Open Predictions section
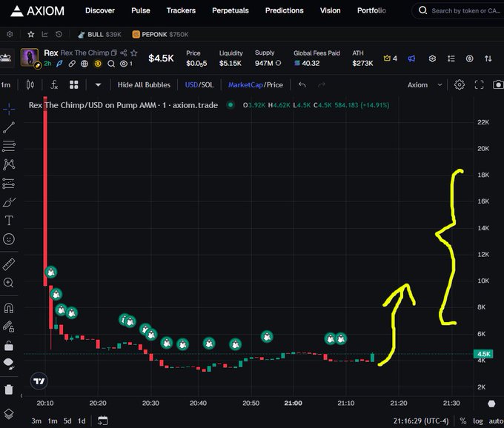Viewport: 504px width, 428px height. 284,10
